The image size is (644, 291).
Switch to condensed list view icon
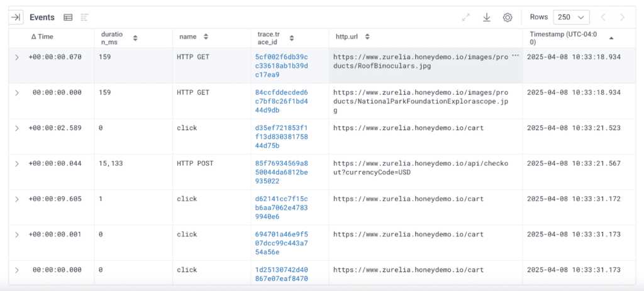(85, 18)
